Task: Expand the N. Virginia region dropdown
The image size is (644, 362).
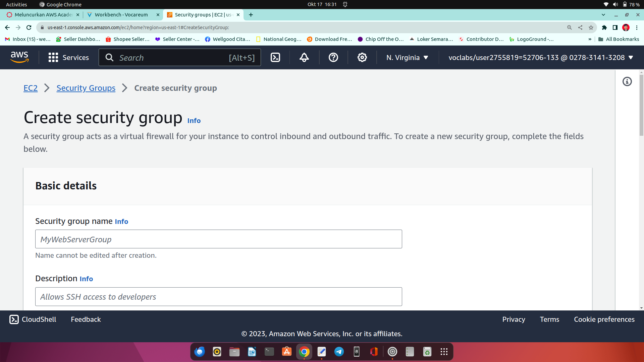Action: [407, 58]
